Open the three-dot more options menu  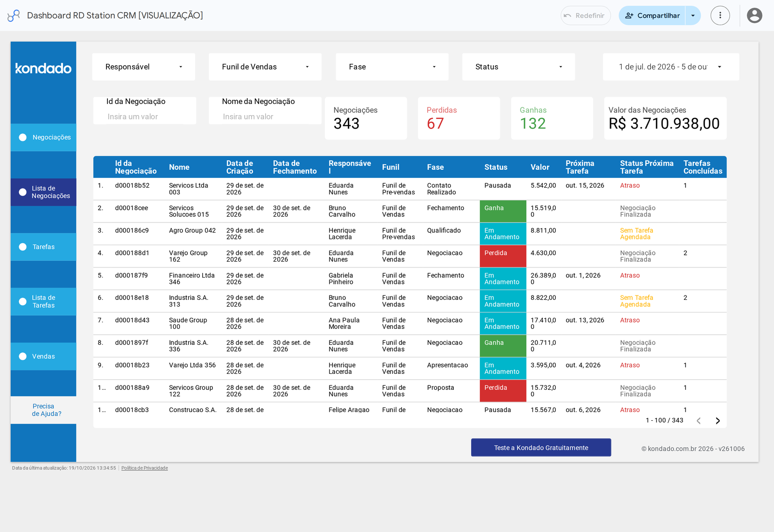pyautogui.click(x=720, y=15)
